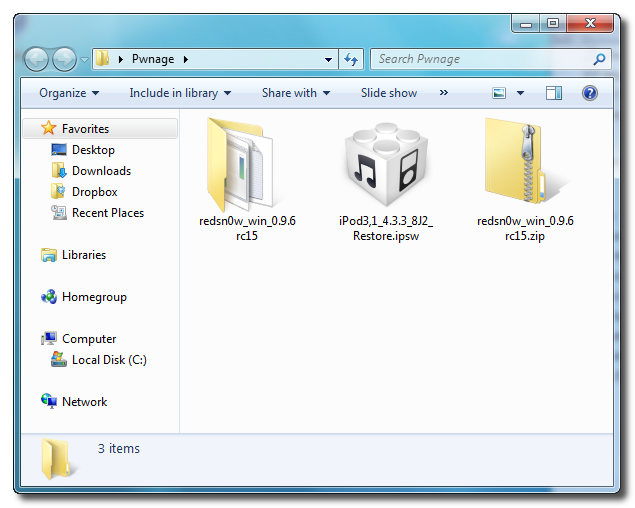
Task: Go to Dropbox in navigation pane
Action: coord(94,192)
